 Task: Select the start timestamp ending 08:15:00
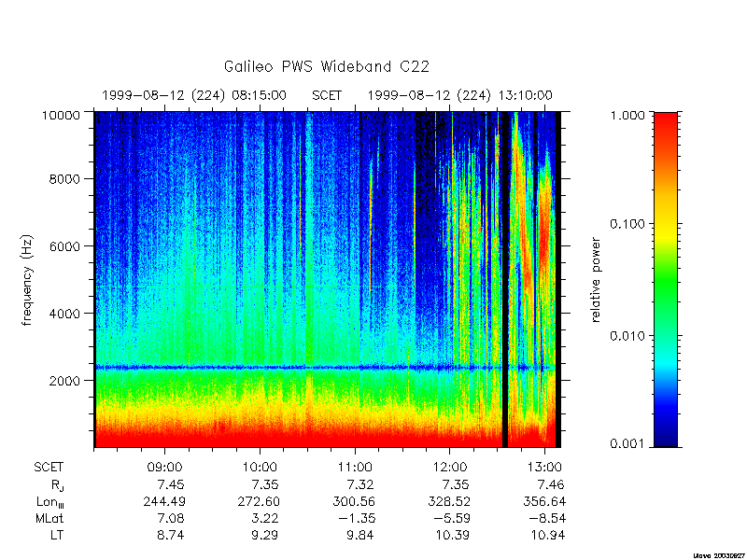(194, 96)
